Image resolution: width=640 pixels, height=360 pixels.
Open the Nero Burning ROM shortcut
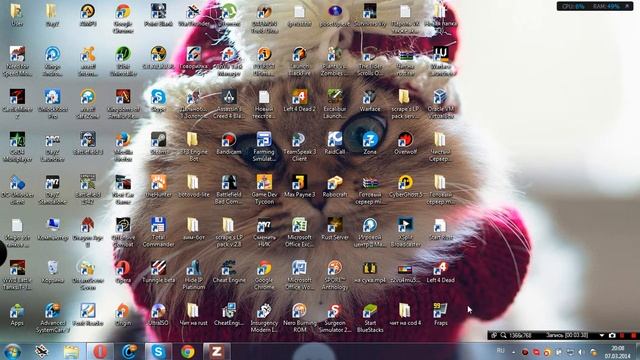(x=299, y=318)
